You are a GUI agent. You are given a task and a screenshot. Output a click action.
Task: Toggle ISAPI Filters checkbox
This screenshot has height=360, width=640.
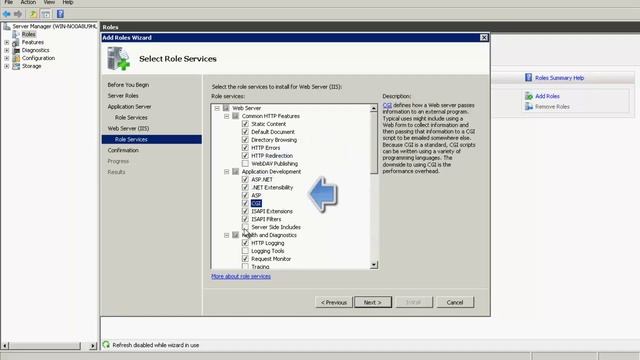(x=245, y=219)
